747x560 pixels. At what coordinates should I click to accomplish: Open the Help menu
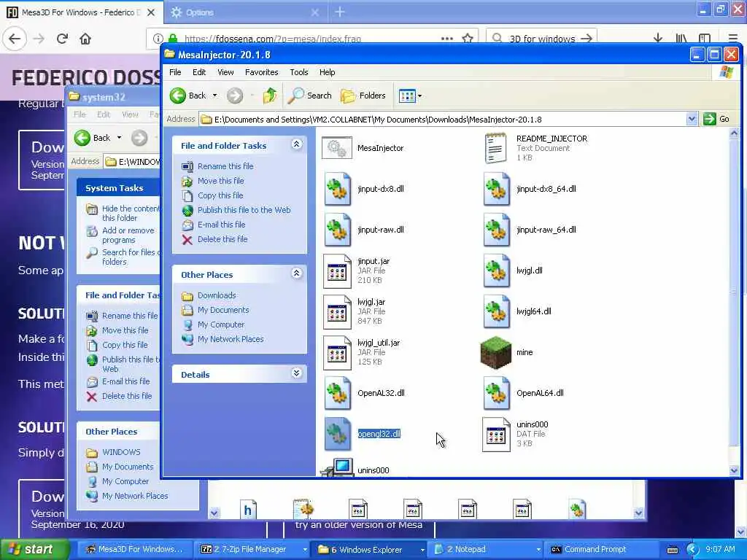328,72
